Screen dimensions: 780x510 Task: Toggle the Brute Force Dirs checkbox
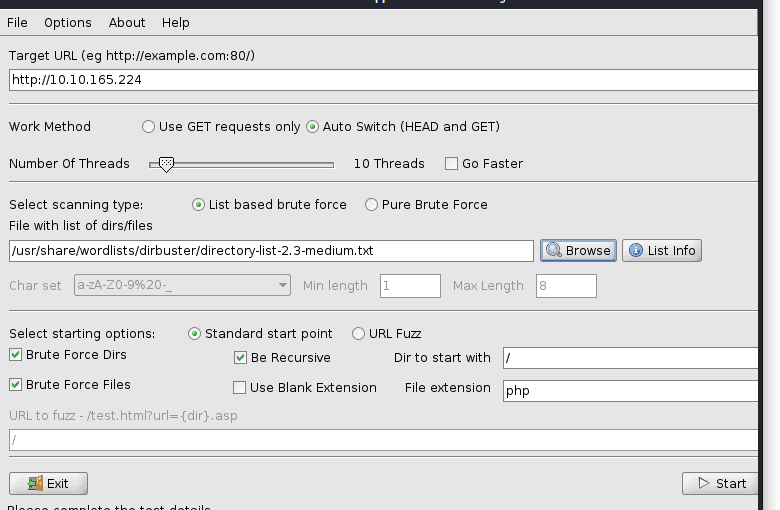click(15, 355)
